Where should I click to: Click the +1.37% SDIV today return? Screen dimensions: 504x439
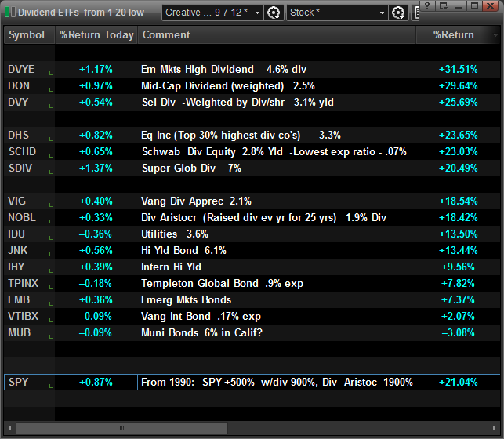96,168
